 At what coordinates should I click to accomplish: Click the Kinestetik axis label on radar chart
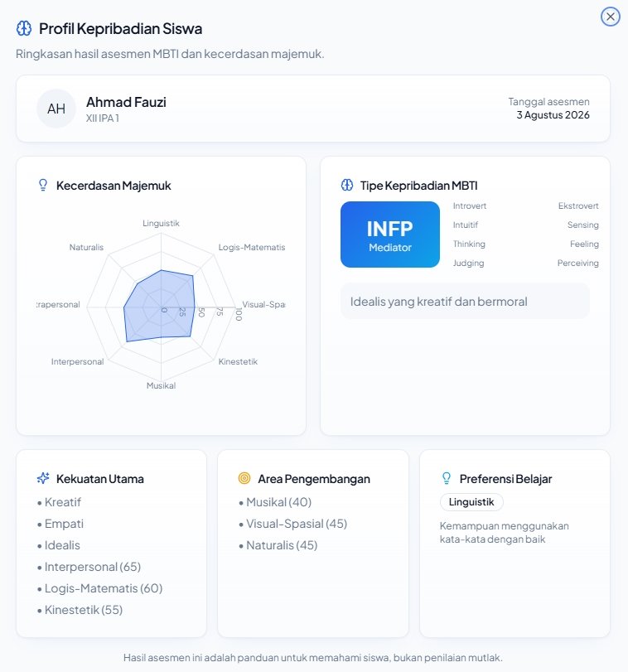[238, 362]
